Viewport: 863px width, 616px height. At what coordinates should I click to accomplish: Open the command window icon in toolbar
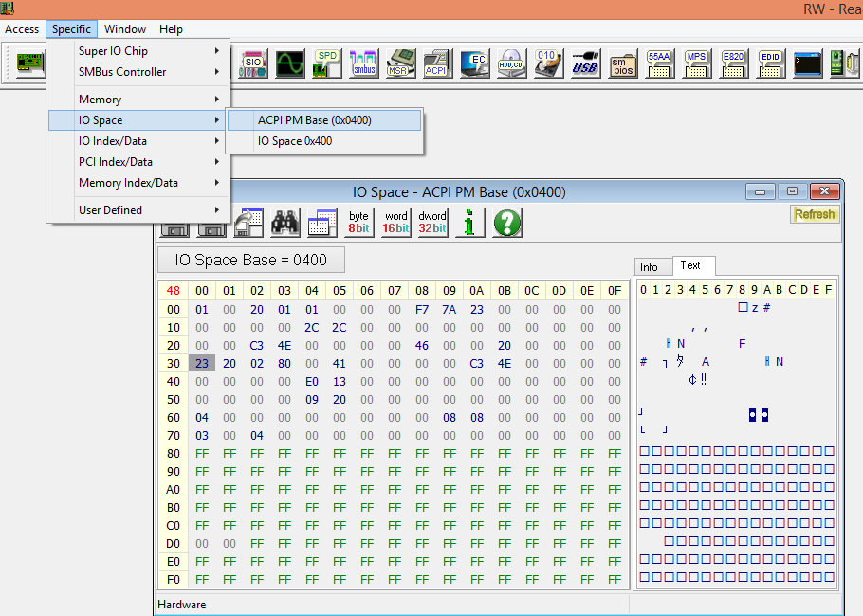(x=807, y=63)
